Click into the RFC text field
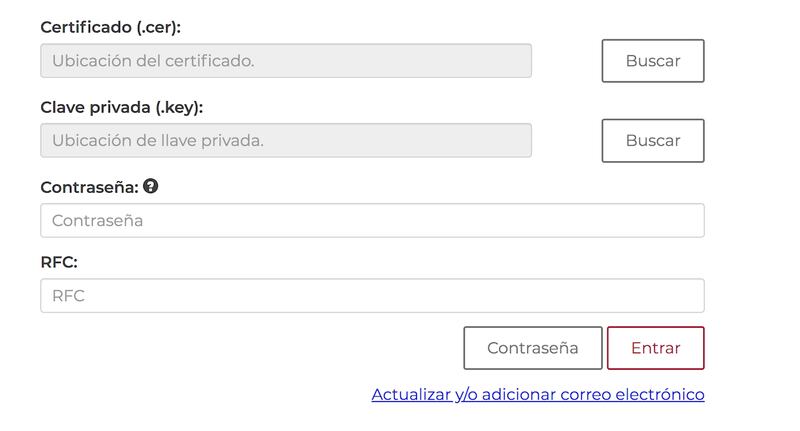The width and height of the screenshot is (800, 431). click(x=372, y=296)
